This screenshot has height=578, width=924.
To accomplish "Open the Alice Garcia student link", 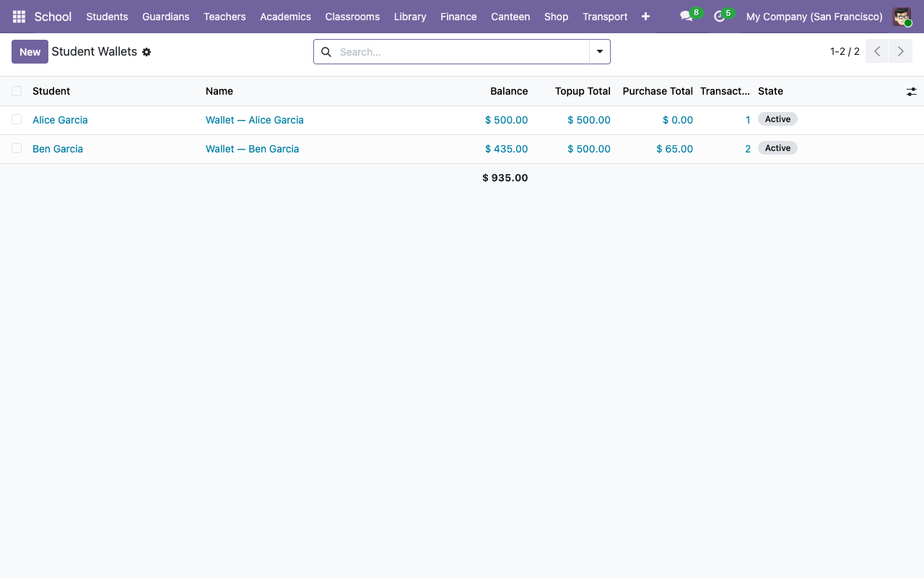I will [x=60, y=120].
